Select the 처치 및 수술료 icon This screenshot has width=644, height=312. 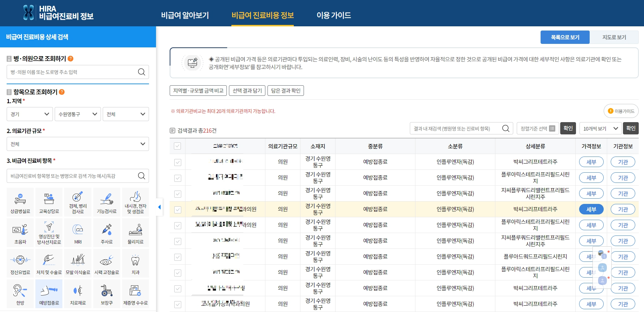[49, 263]
